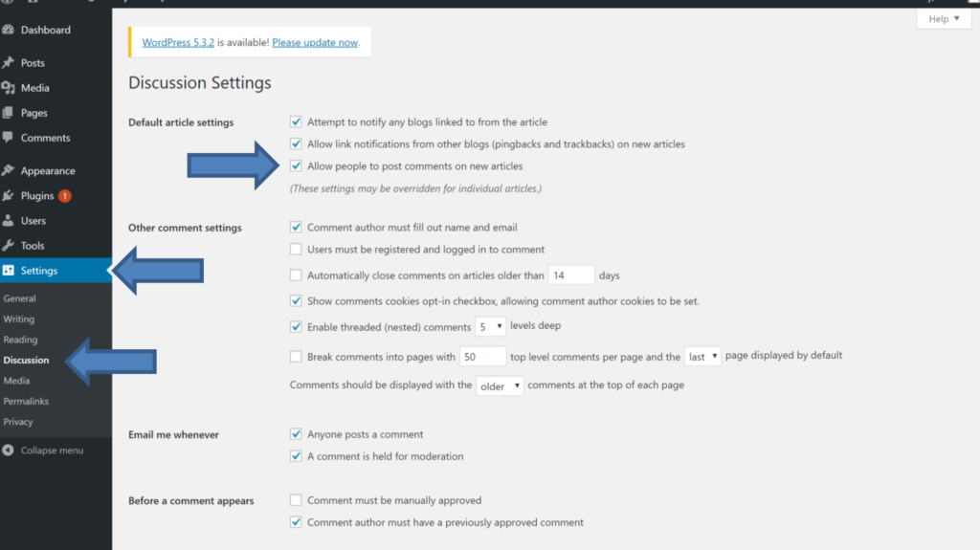Open the last page default dropdown

tap(702, 356)
